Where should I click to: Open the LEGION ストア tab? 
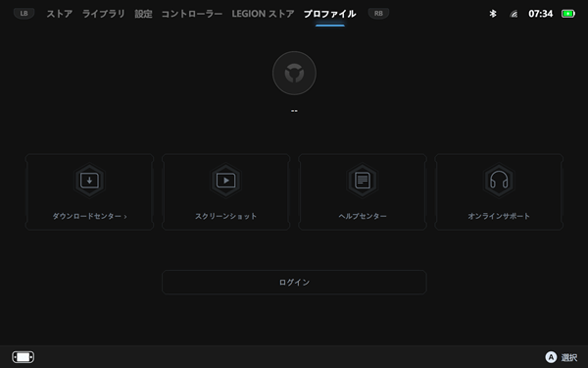coord(263,14)
